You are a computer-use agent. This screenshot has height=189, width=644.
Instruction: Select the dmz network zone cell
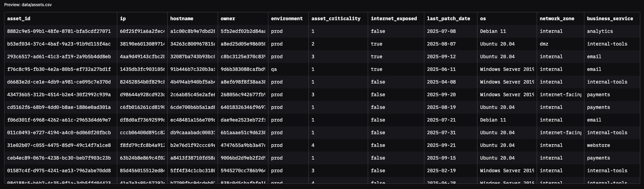tap(544, 44)
